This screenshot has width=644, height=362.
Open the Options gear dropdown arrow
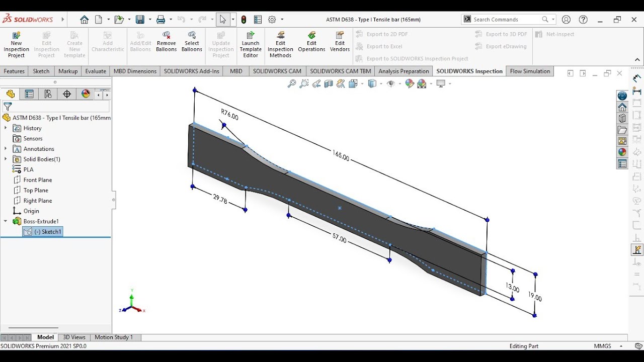pos(282,20)
